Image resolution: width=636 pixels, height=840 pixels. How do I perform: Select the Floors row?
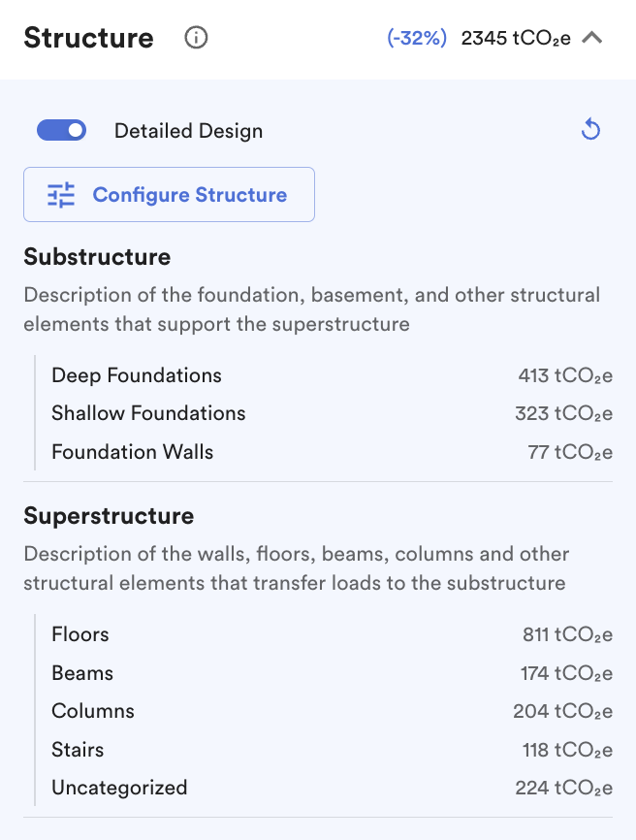coord(80,634)
